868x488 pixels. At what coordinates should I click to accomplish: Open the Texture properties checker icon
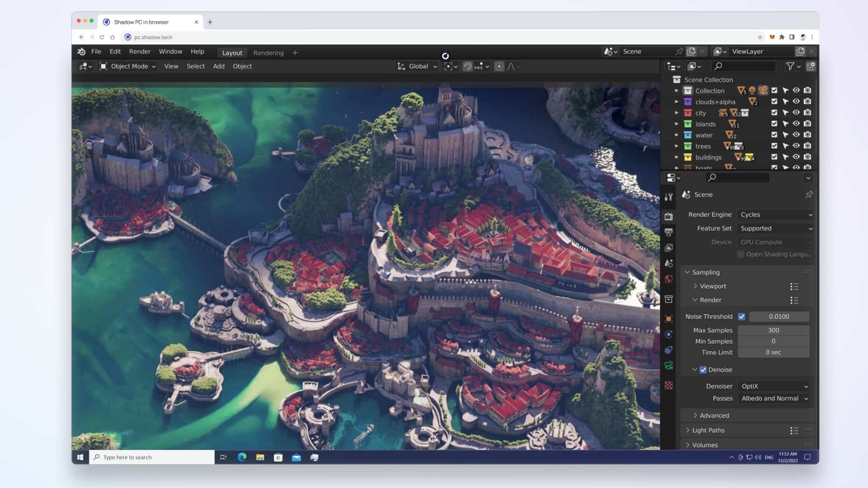(x=669, y=385)
